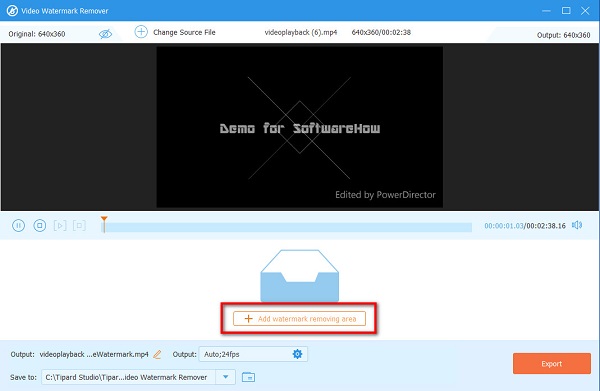Click the Original: 640x360 label
This screenshot has width=600, height=391.
[x=37, y=34]
